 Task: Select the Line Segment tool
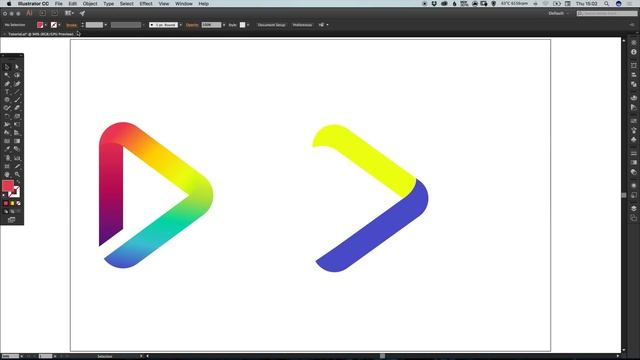[x=17, y=92]
